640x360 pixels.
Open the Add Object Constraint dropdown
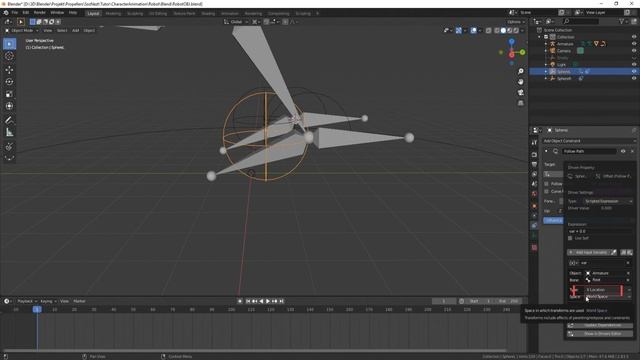pyautogui.click(x=589, y=141)
